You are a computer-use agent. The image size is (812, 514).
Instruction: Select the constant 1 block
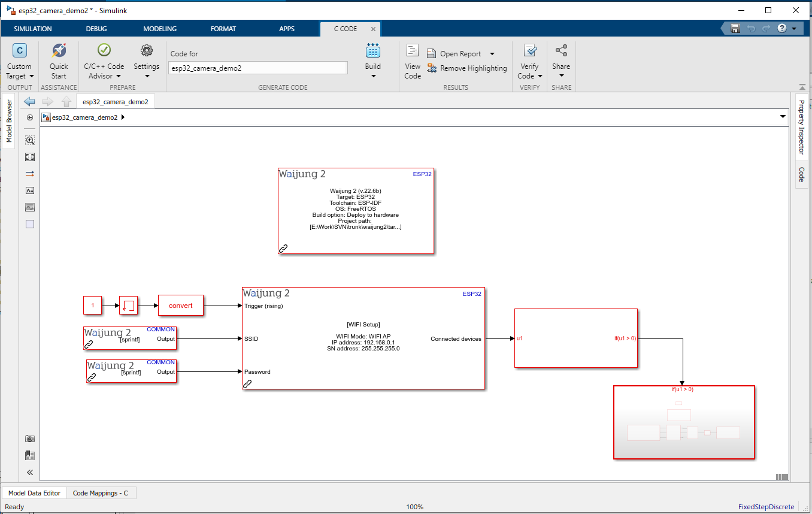(x=93, y=306)
